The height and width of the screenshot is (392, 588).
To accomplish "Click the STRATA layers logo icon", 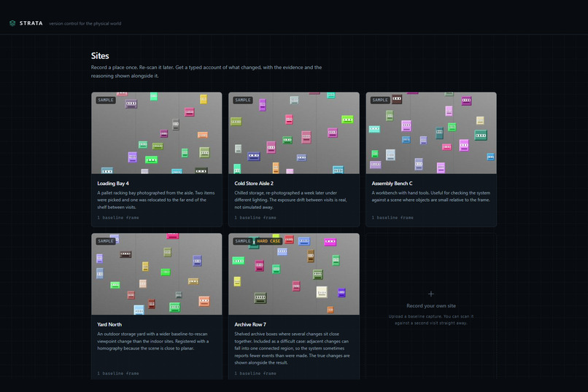I will [x=12, y=23].
